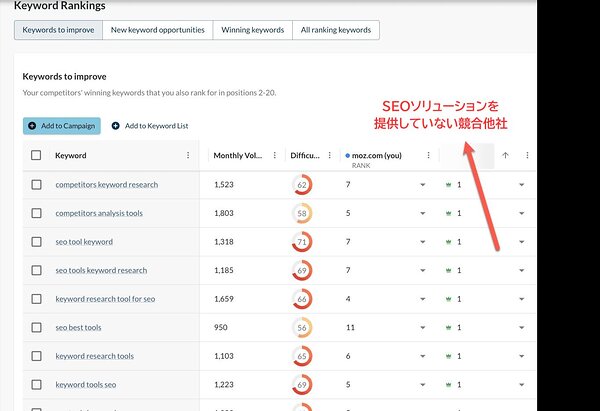Check competitors keyword research row
600x411 pixels.
(36, 184)
